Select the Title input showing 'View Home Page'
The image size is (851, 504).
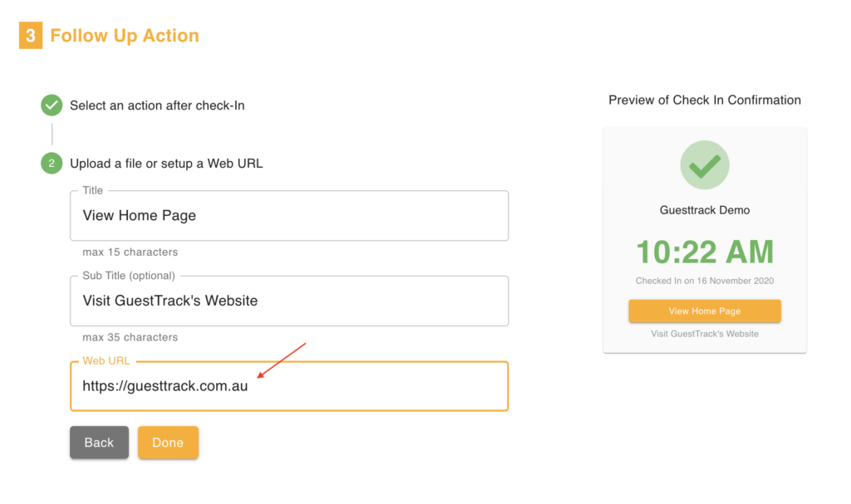point(289,215)
